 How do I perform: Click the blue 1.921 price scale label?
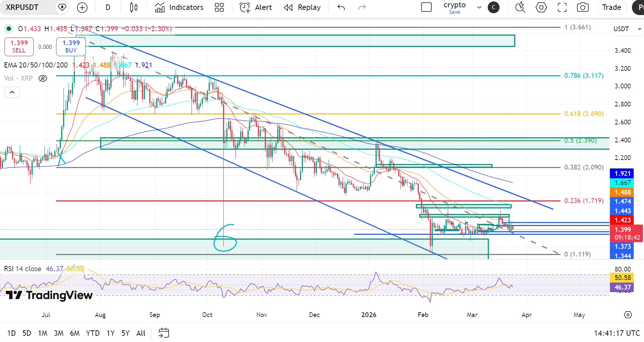coord(622,174)
